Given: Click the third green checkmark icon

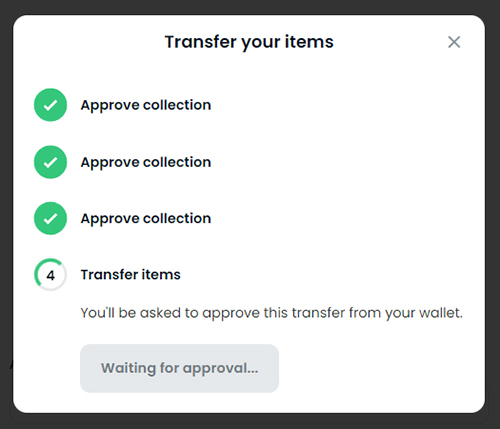Looking at the screenshot, I should click(50, 218).
